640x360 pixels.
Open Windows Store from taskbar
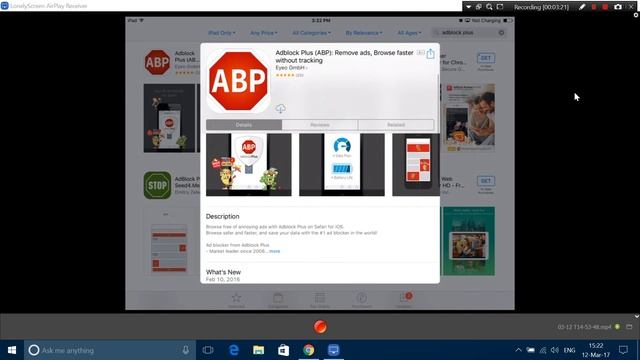click(283, 350)
